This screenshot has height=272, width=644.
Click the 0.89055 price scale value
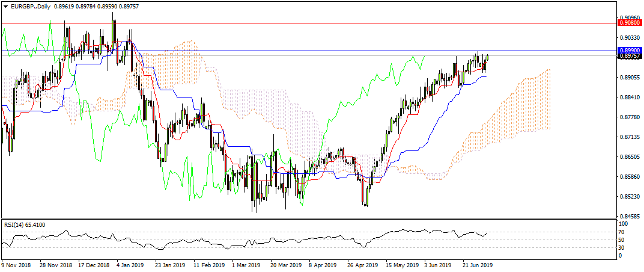(628, 78)
